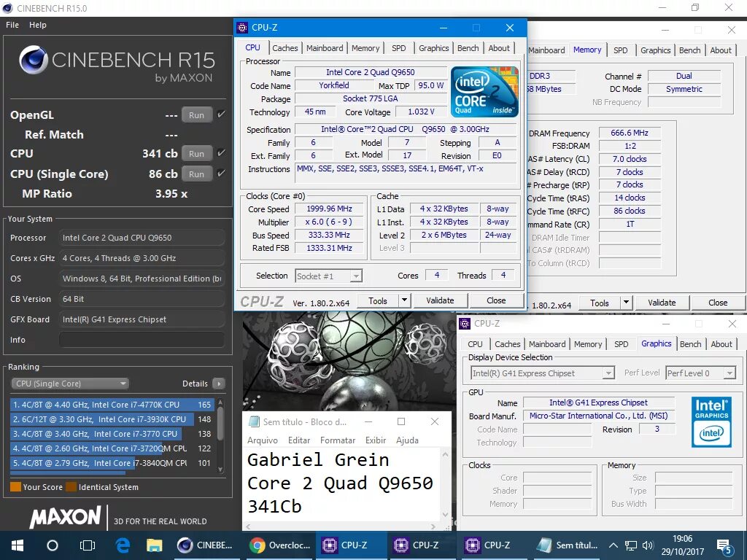The width and height of the screenshot is (747, 560).
Task: Click the Graphics CPU-Z window title icon
Action: click(465, 324)
